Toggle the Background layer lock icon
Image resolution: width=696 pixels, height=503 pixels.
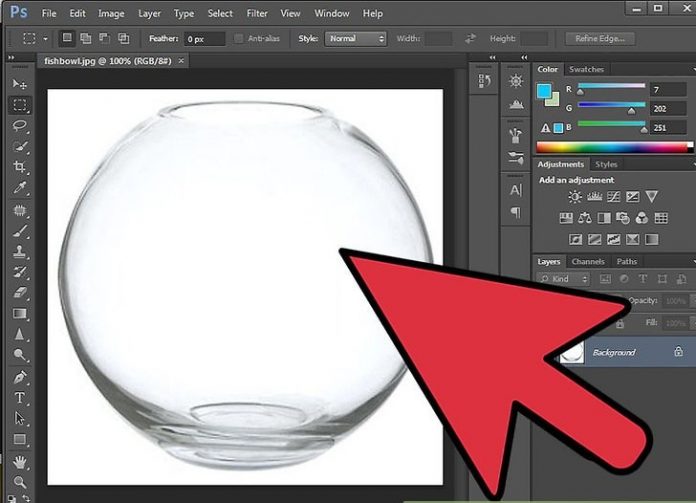click(x=678, y=352)
